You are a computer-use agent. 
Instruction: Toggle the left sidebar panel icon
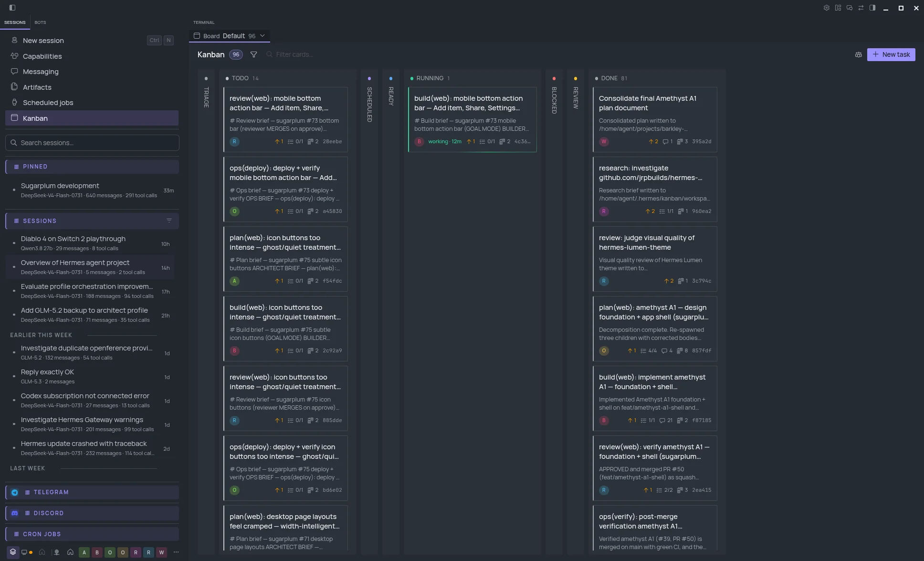[x=12, y=8]
